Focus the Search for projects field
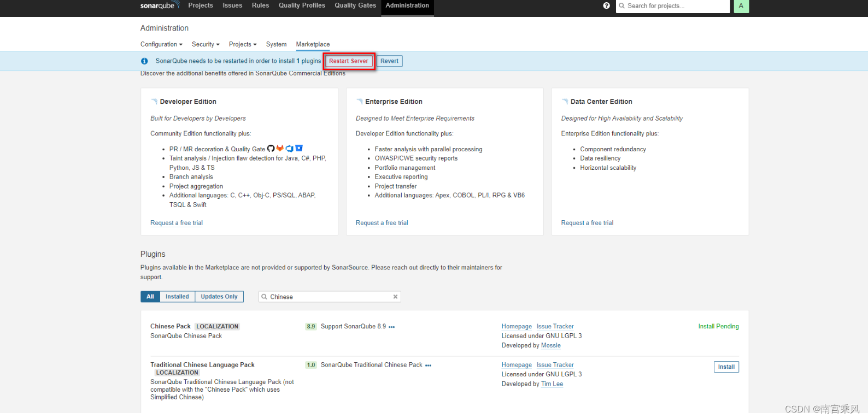 coord(673,6)
